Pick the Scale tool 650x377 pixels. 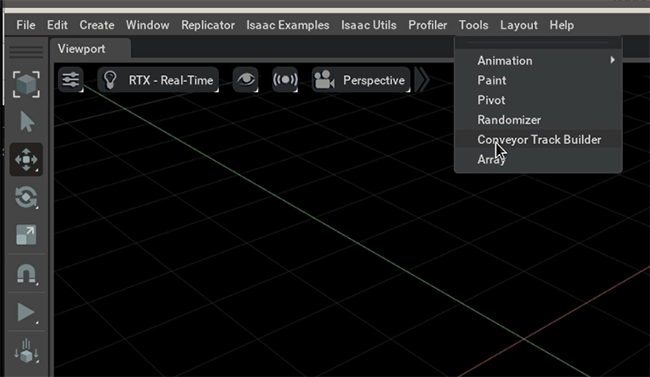(x=26, y=235)
